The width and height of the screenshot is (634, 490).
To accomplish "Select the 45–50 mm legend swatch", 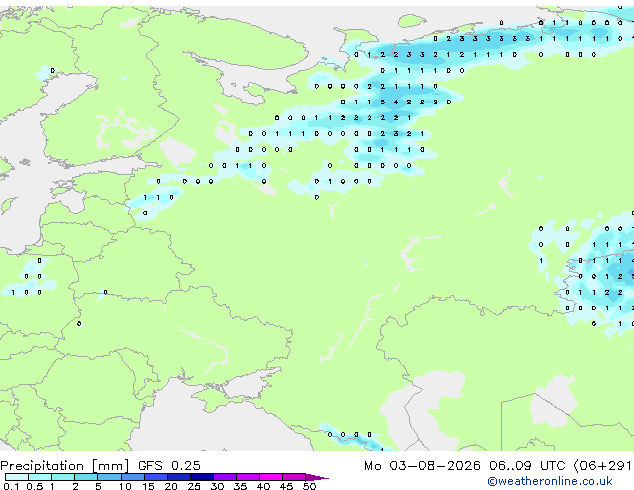I will click(294, 477).
